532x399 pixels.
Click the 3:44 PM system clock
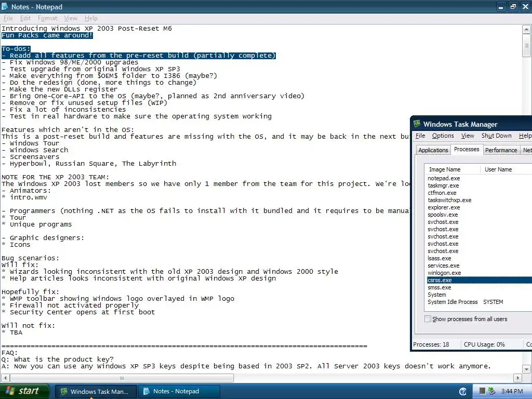coord(512,391)
